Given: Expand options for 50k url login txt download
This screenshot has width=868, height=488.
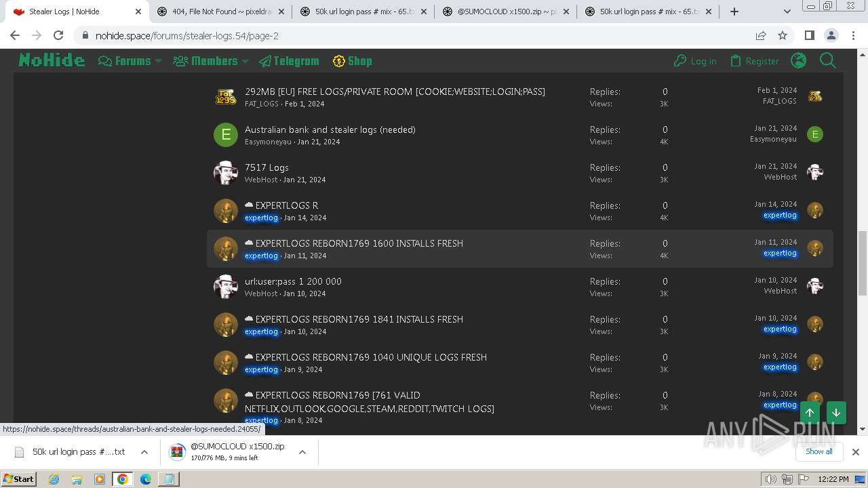Looking at the screenshot, I should pos(144,452).
